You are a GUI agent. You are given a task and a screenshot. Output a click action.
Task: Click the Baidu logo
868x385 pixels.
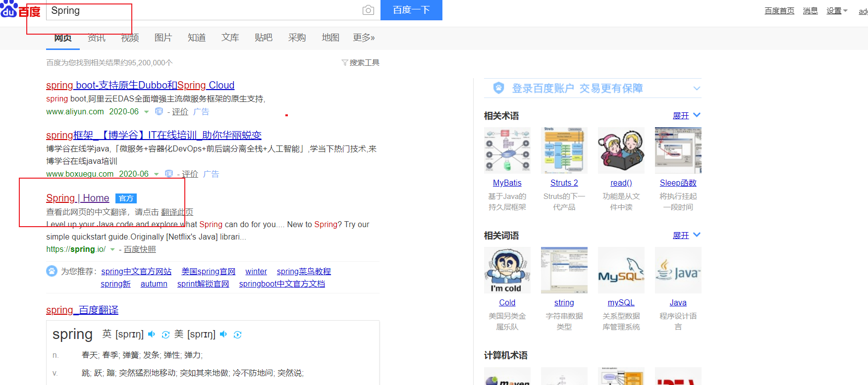pyautogui.click(x=20, y=9)
